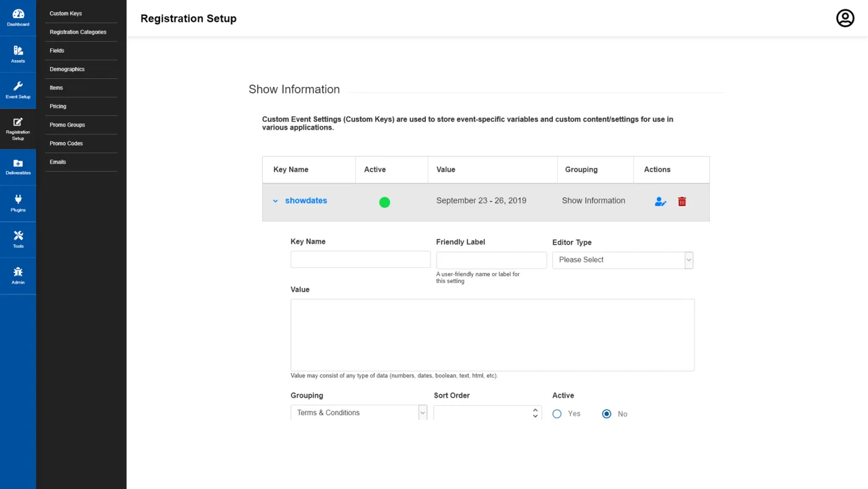Screen dimensions: 868x489
Task: Select Yes for Active
Action: (x=557, y=414)
